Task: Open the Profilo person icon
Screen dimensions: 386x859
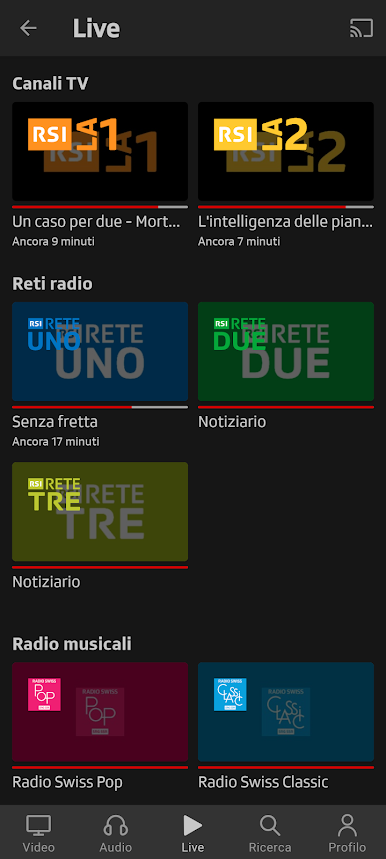Action: pyautogui.click(x=347, y=826)
